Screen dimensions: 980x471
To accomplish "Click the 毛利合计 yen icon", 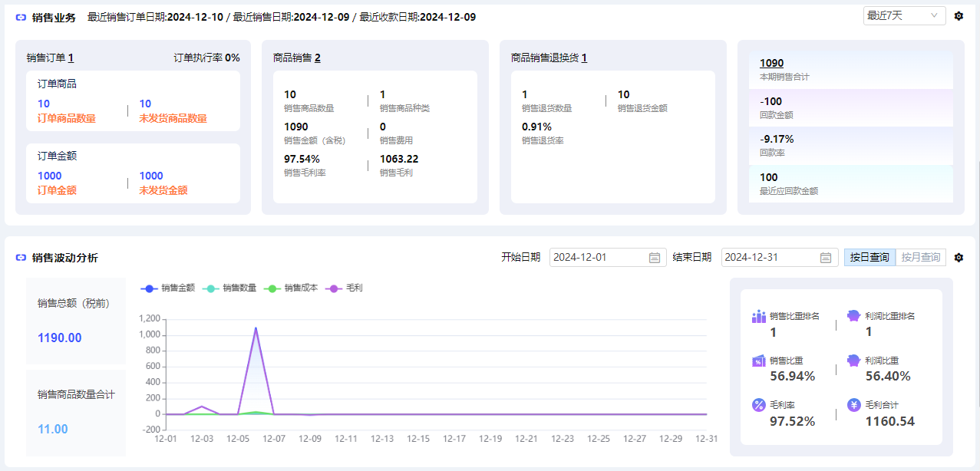I will [x=853, y=405].
